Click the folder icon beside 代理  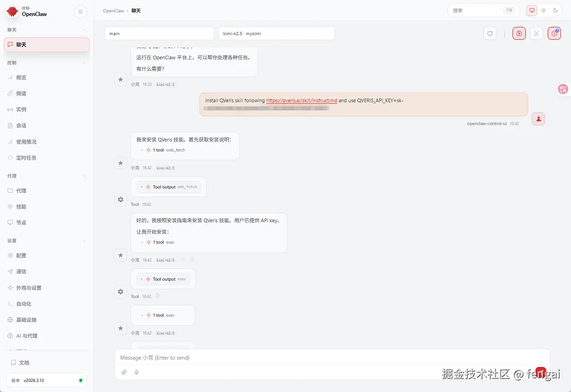10,191
